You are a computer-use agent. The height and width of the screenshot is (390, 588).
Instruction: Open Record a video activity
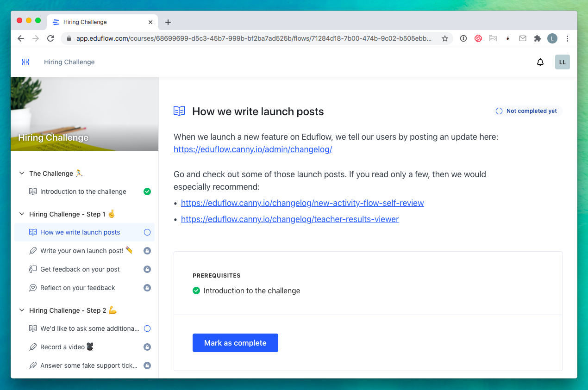[84, 347]
